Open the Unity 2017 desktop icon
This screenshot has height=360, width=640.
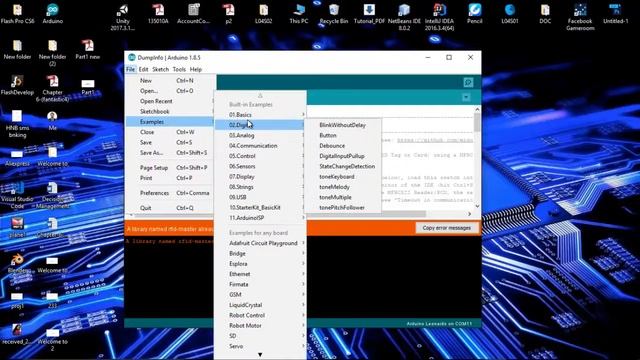[122, 17]
